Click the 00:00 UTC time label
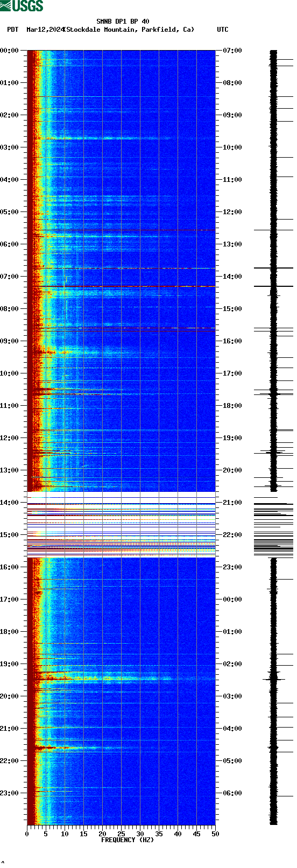The height and width of the screenshot is (868, 297). tap(232, 599)
